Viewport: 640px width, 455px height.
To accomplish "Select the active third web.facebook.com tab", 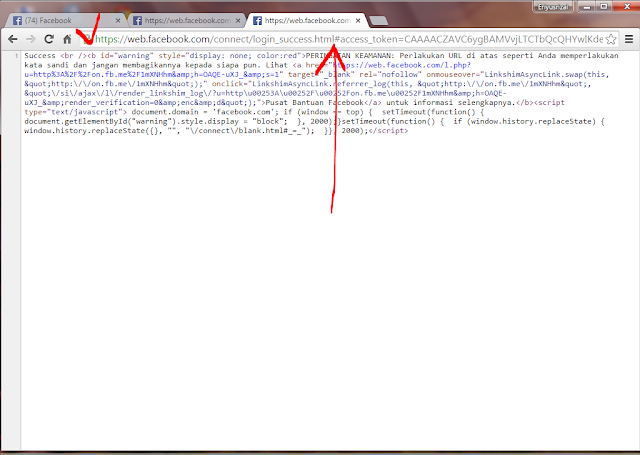I will pos(307,20).
